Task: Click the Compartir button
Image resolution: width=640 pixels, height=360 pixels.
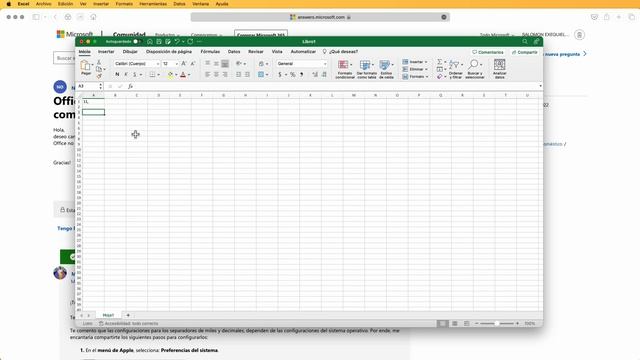Action: [524, 52]
